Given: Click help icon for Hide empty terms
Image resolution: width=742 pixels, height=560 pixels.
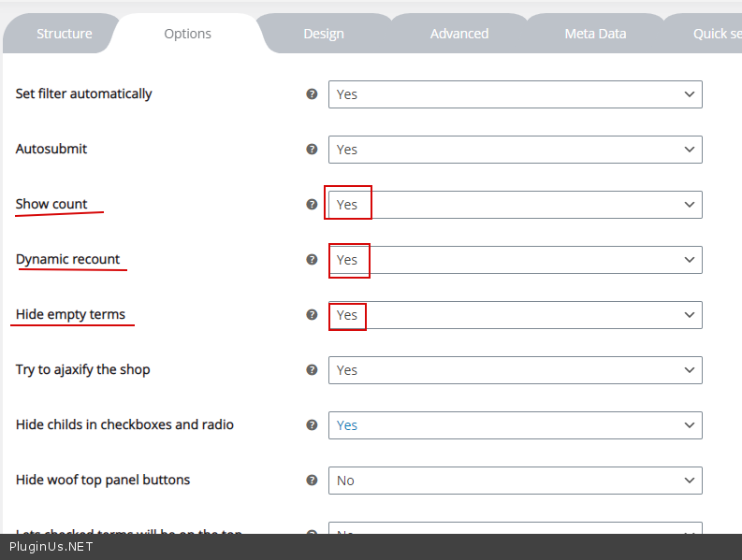Looking at the screenshot, I should pos(313,315).
